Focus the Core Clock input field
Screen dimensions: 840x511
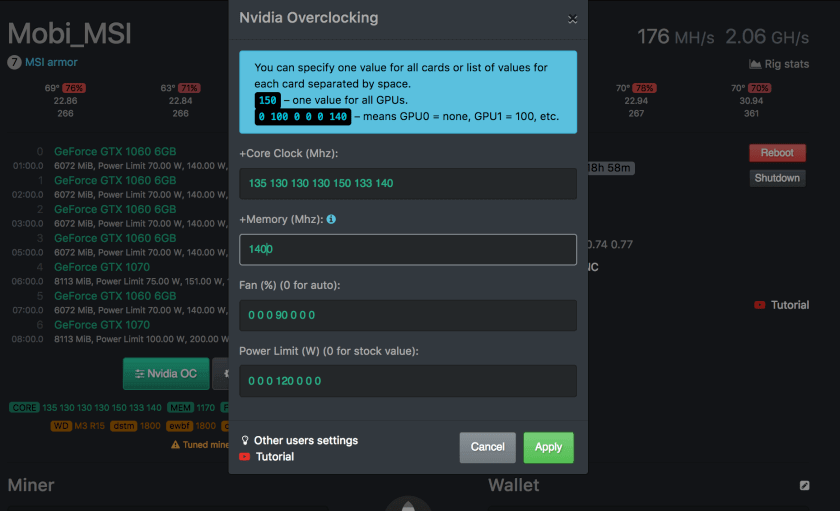point(407,184)
